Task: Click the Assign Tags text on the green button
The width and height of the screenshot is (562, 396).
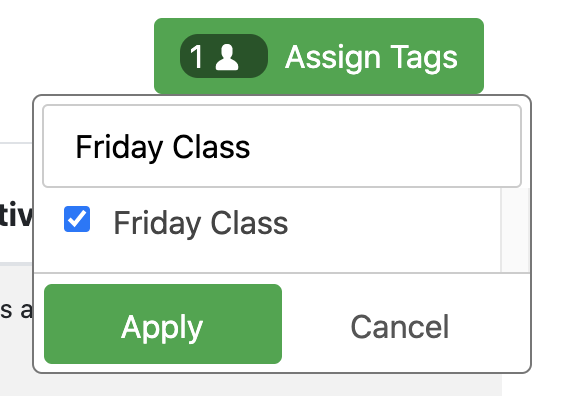Action: pyautogui.click(x=371, y=57)
